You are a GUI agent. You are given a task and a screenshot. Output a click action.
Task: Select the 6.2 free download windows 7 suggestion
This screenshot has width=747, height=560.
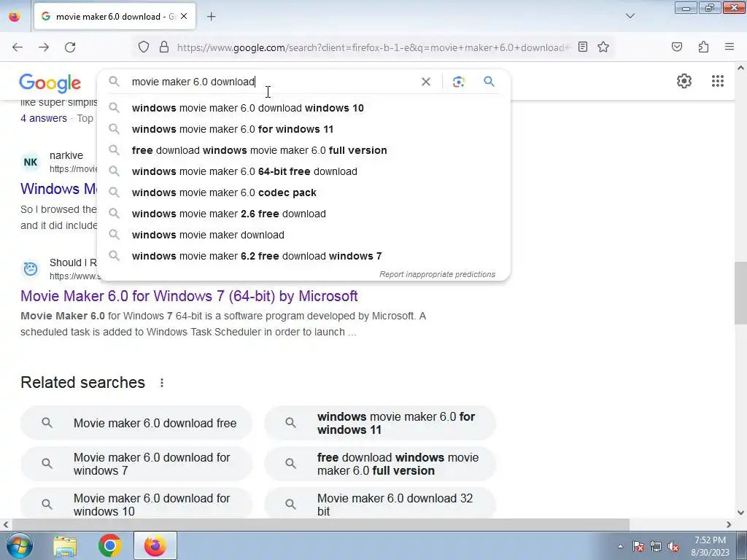pyautogui.click(x=303, y=256)
